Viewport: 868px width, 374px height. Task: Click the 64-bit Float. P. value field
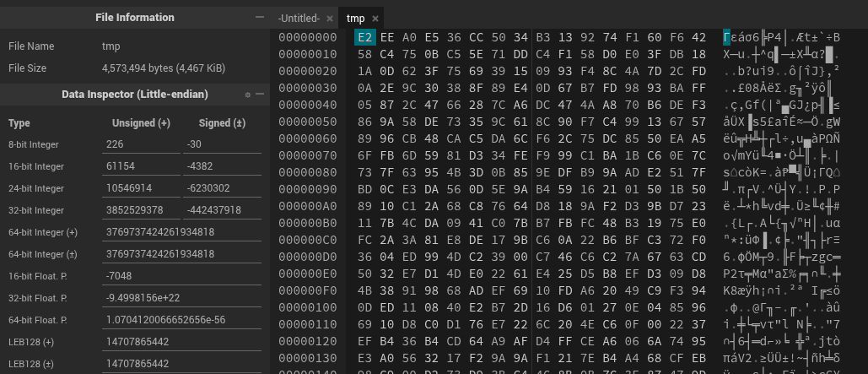pos(180,320)
